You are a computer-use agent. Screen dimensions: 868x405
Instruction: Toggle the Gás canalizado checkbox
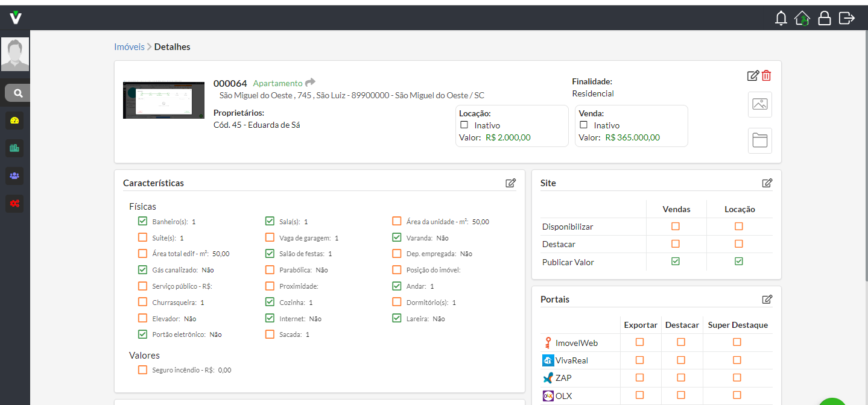tap(142, 269)
